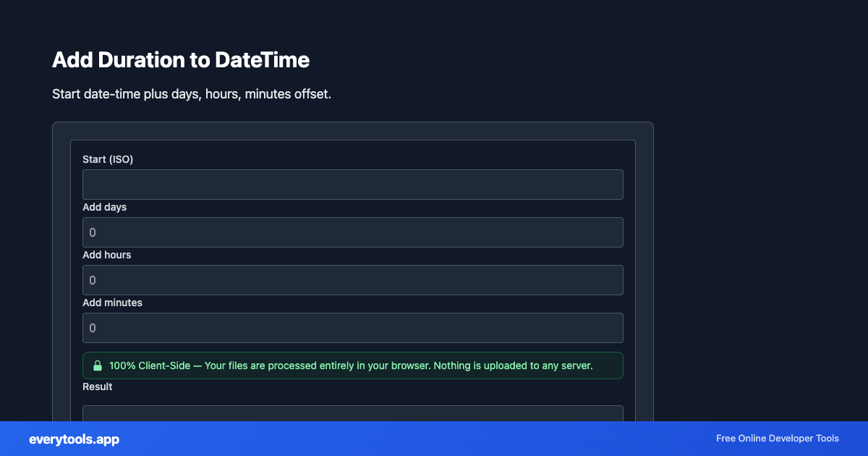The width and height of the screenshot is (868, 456).
Task: Click the Free Online Developer Tools label
Action: pos(778,439)
